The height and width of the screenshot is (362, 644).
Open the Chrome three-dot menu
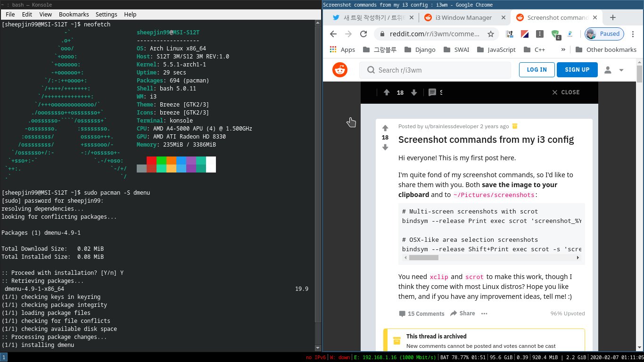[634, 34]
